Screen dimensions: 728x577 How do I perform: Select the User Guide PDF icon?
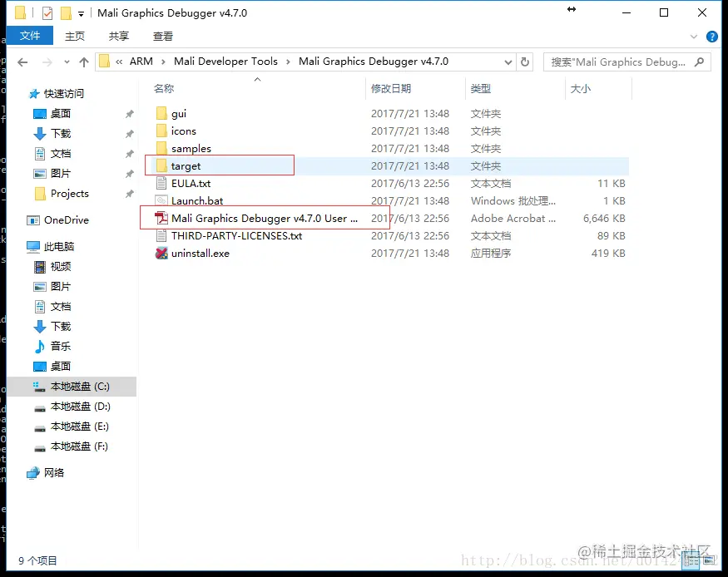pos(161,218)
